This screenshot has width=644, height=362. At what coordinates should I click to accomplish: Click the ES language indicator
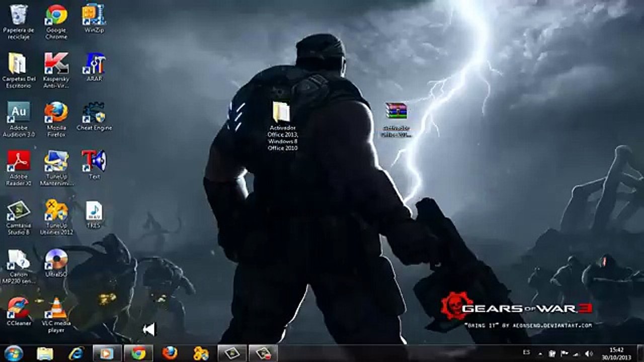(x=526, y=353)
